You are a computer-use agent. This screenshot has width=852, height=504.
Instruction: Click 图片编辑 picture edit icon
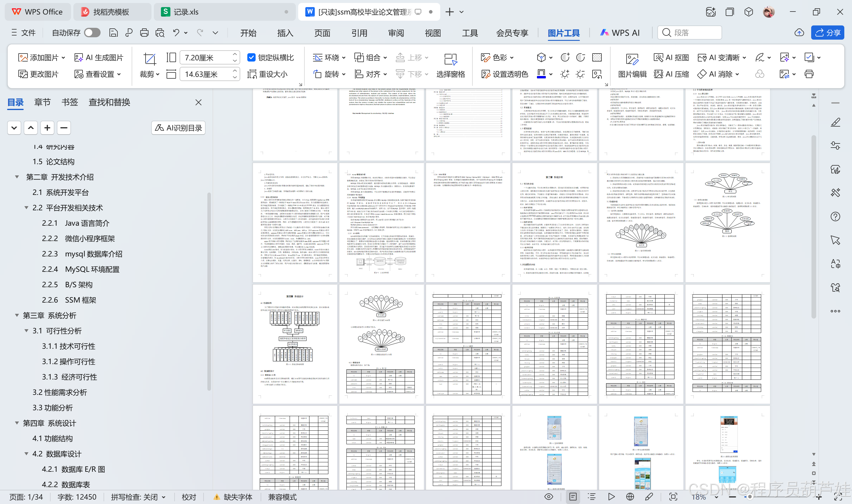[632, 59]
